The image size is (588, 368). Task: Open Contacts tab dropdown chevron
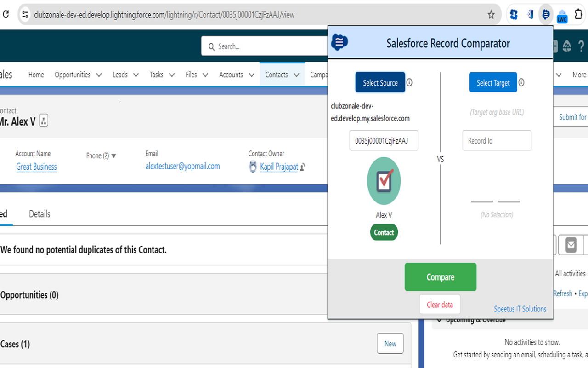point(296,75)
